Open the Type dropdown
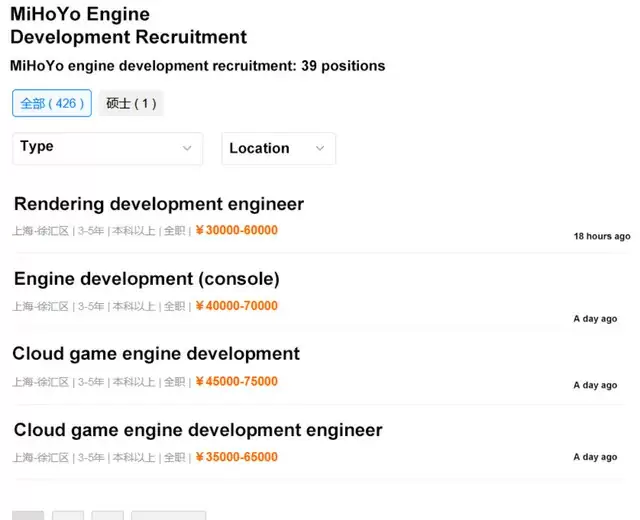 click(107, 148)
